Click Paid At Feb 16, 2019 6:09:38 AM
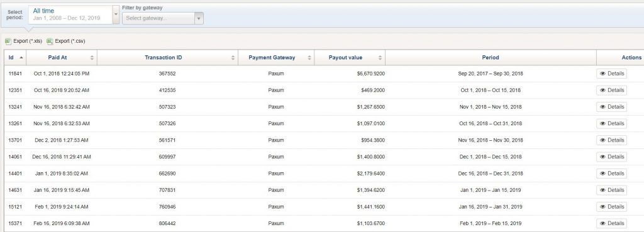 pyautogui.click(x=62, y=223)
